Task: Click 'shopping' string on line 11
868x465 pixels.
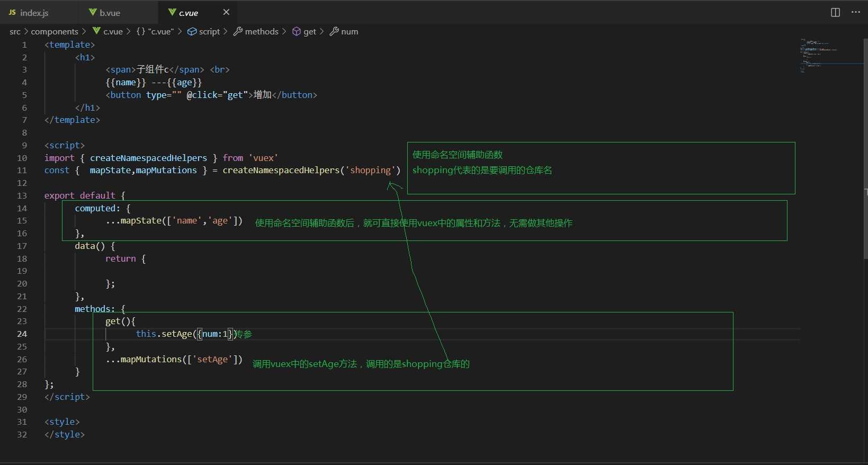Action: (370, 170)
